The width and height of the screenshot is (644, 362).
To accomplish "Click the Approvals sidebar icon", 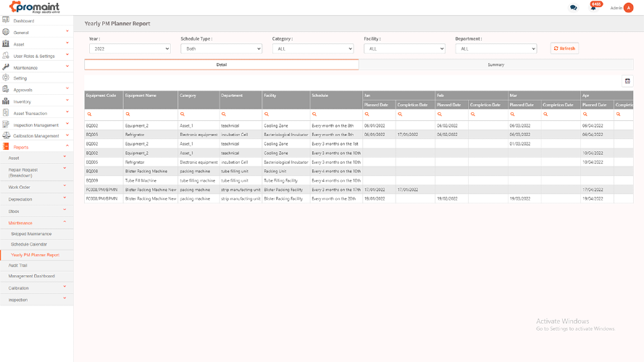I will point(6,90).
